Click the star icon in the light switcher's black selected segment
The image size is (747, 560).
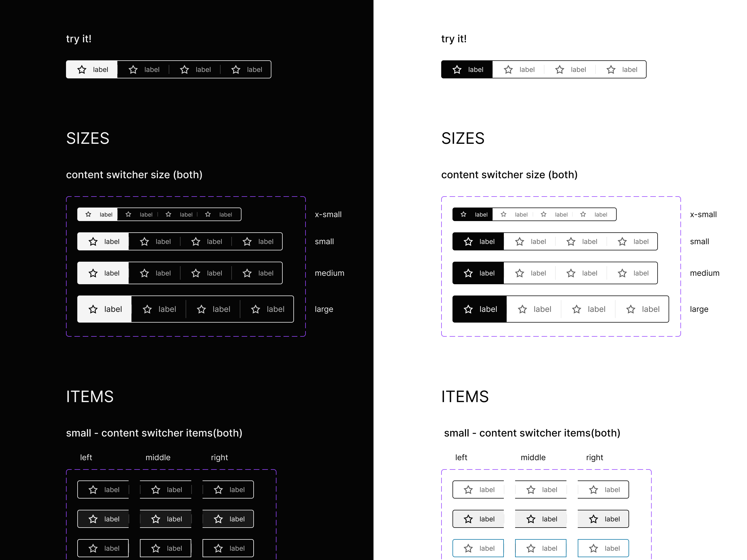click(457, 70)
